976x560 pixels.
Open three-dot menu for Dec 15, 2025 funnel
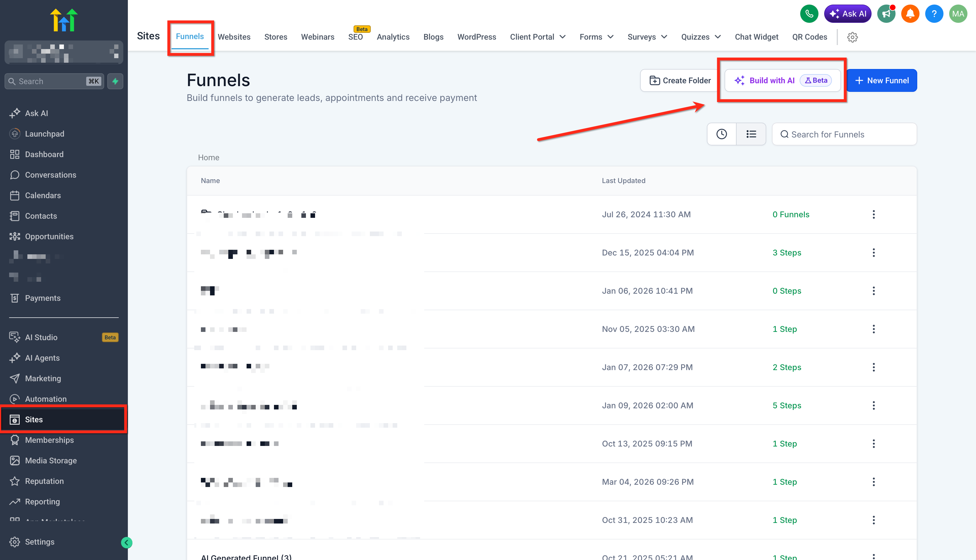tap(873, 253)
